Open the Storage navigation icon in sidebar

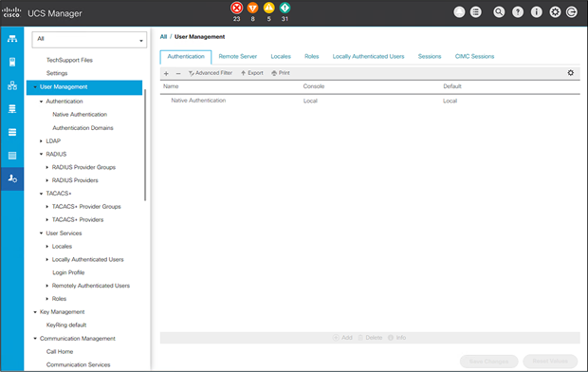(12, 156)
